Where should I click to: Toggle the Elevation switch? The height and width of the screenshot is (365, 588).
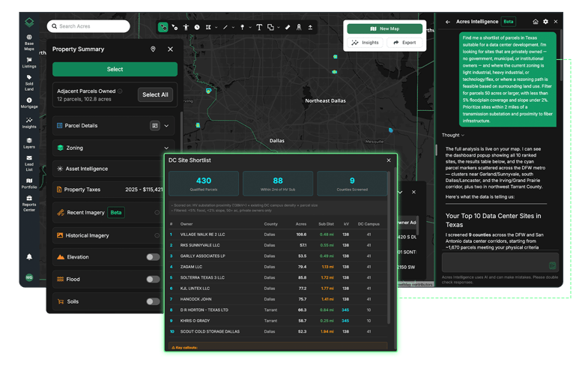pyautogui.click(x=153, y=257)
